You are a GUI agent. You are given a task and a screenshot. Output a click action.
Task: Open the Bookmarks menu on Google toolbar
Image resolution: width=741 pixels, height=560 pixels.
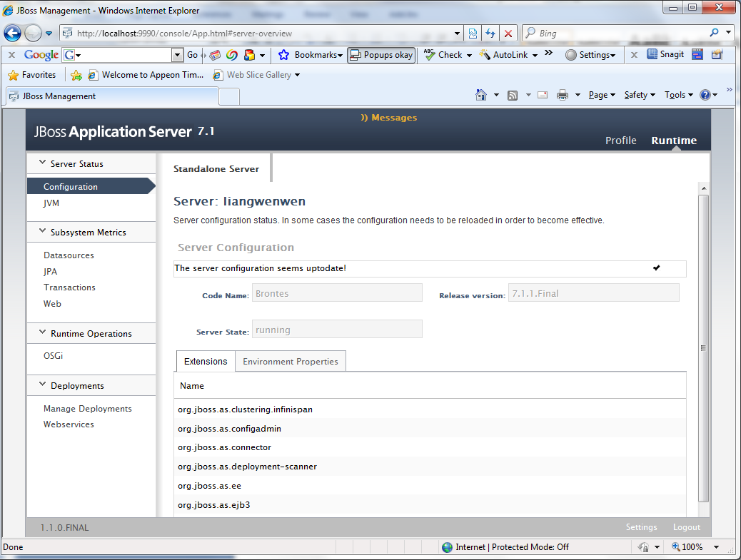click(311, 55)
